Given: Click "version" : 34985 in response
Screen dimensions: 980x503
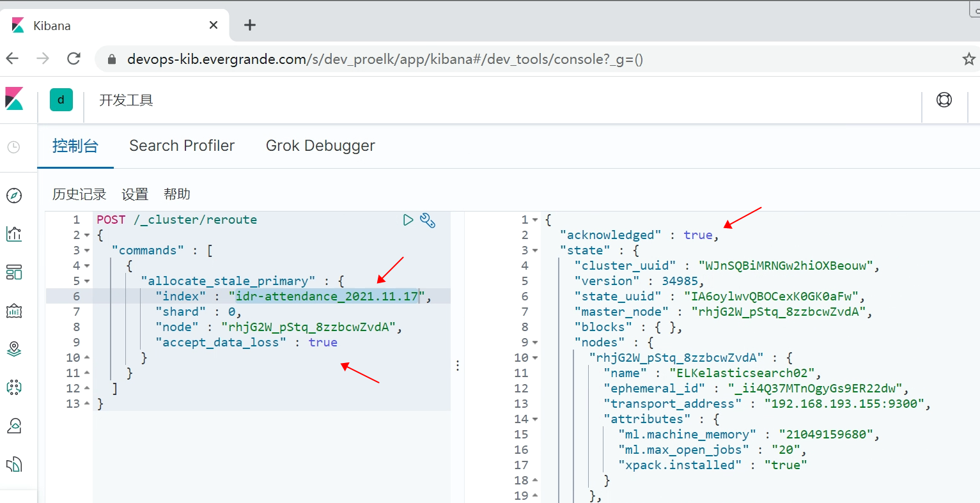Looking at the screenshot, I should pyautogui.click(x=639, y=281).
